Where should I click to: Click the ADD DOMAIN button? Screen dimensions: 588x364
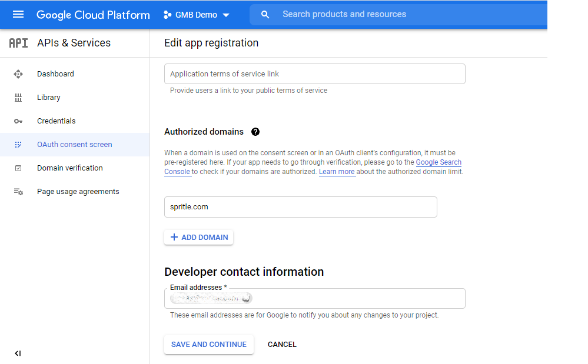[199, 238]
